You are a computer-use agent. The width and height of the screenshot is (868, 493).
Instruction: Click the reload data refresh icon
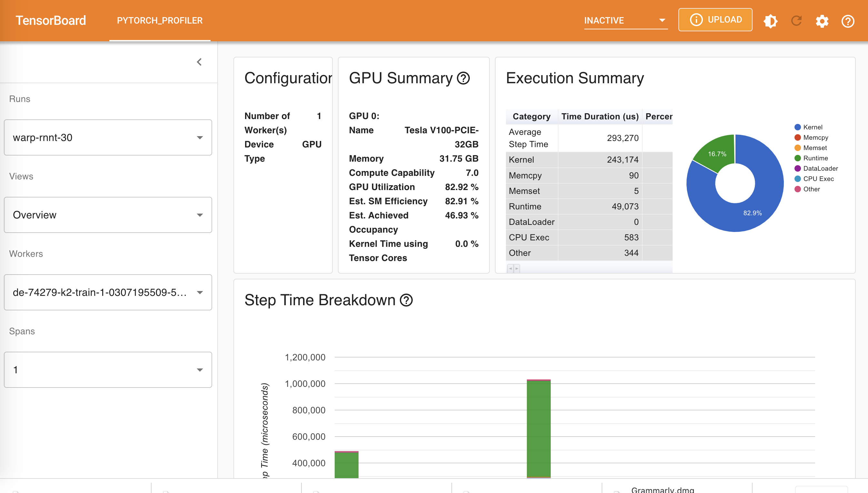pyautogui.click(x=796, y=21)
